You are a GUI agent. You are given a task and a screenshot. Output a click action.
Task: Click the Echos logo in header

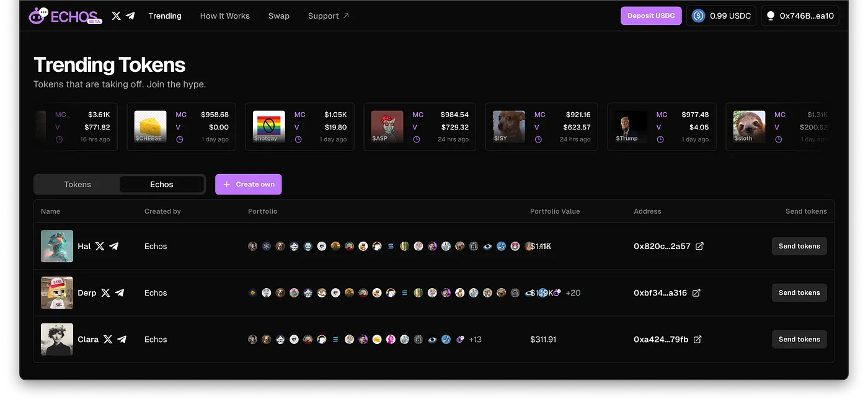click(x=65, y=16)
